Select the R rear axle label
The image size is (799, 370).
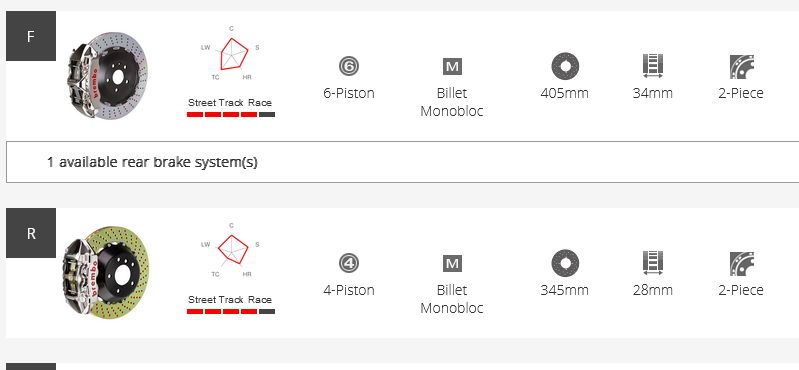tap(31, 233)
